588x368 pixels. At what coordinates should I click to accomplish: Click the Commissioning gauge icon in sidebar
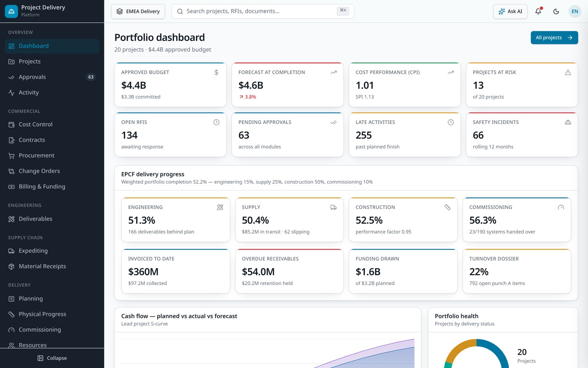coord(11,330)
